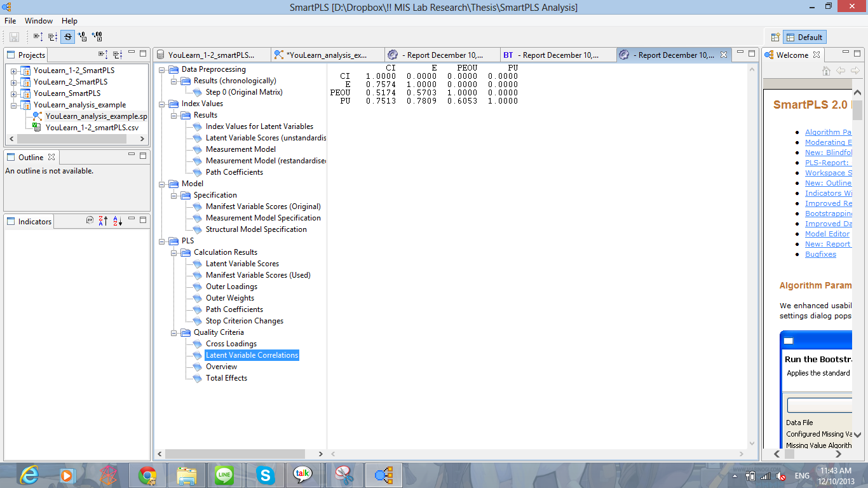This screenshot has height=488, width=868.
Task: Open the File menu
Action: [10, 21]
